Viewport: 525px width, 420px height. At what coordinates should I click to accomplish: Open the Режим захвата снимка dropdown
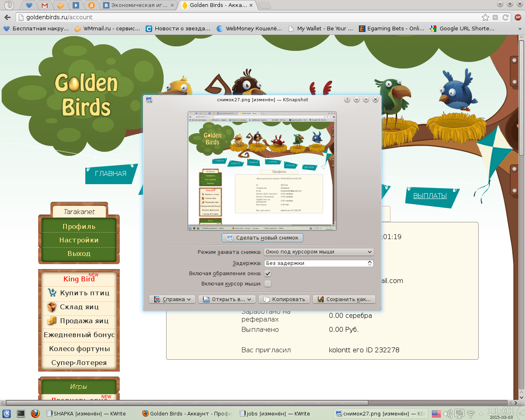tap(319, 252)
